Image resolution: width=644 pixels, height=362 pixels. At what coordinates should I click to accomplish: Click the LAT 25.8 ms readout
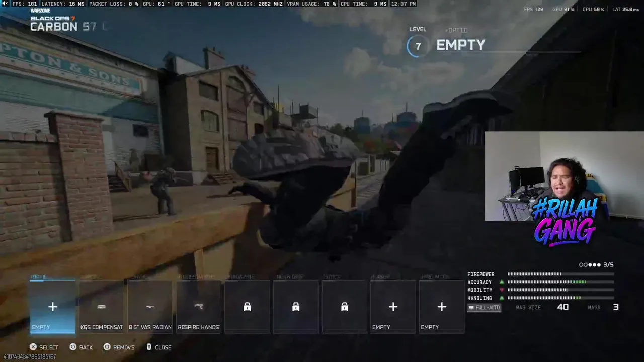(626, 9)
